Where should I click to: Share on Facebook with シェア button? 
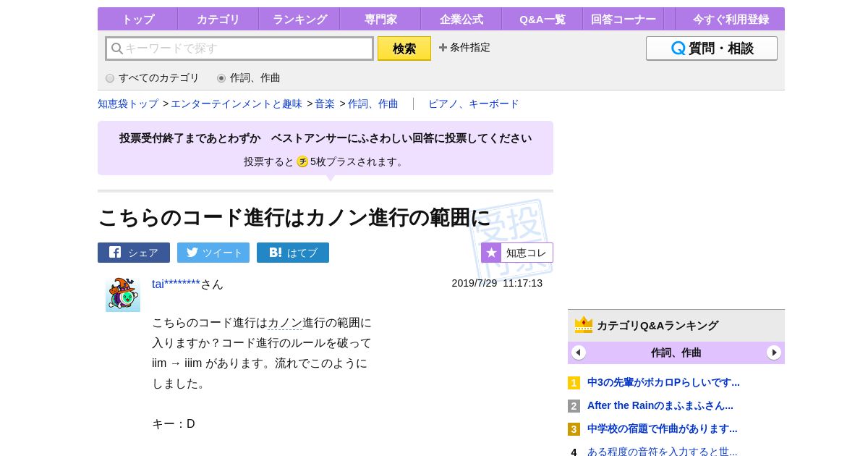coord(134,253)
